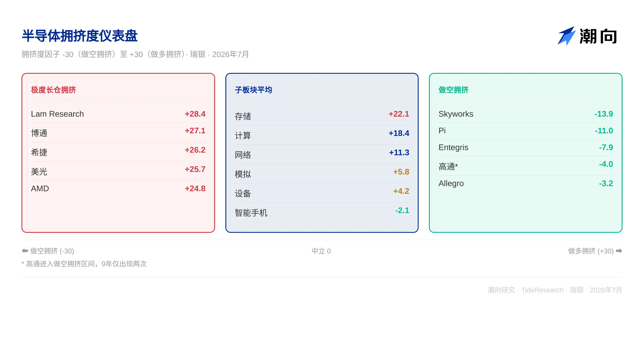This screenshot has height=343, width=644.
Task: Click the +26.2 value for 希捷
Action: [195, 150]
